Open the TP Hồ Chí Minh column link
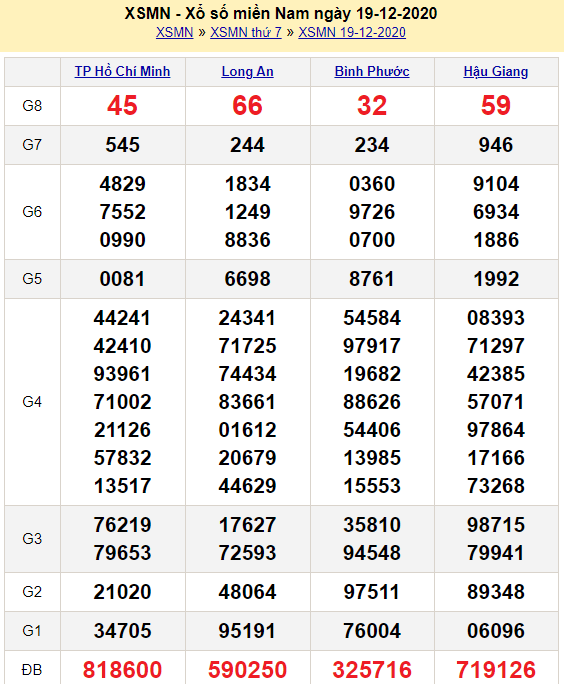 (x=123, y=71)
